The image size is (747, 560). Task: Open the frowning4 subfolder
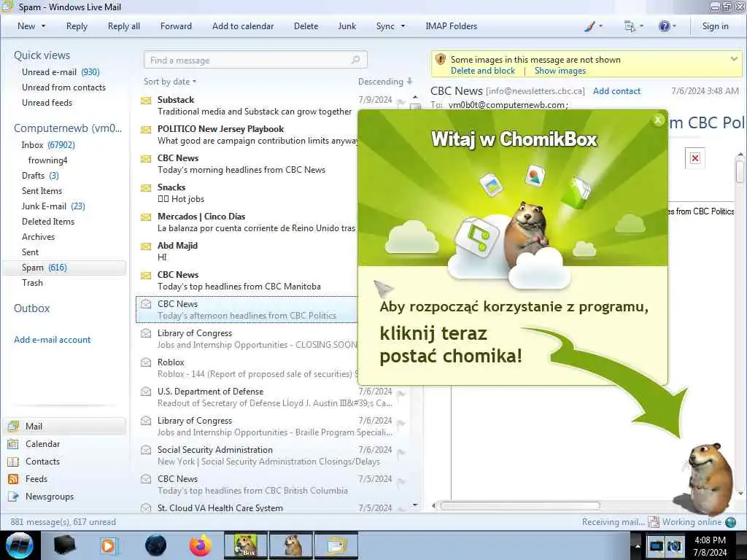(47, 160)
